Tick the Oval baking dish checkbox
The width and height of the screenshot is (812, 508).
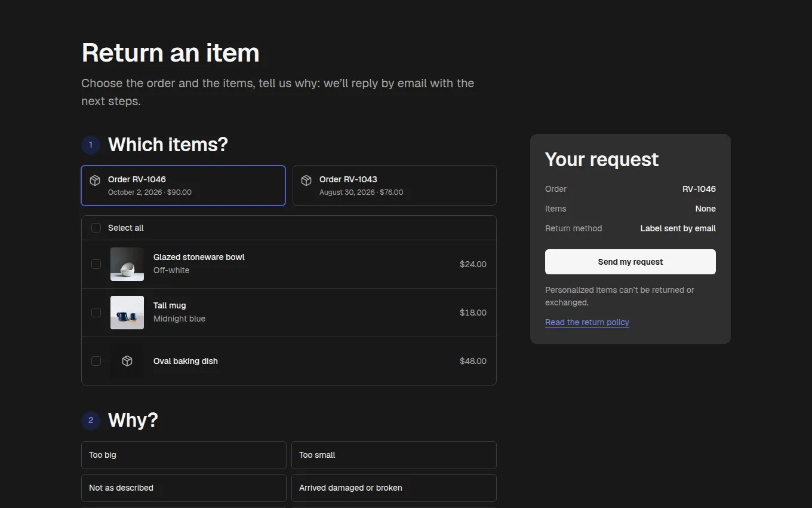(x=96, y=361)
